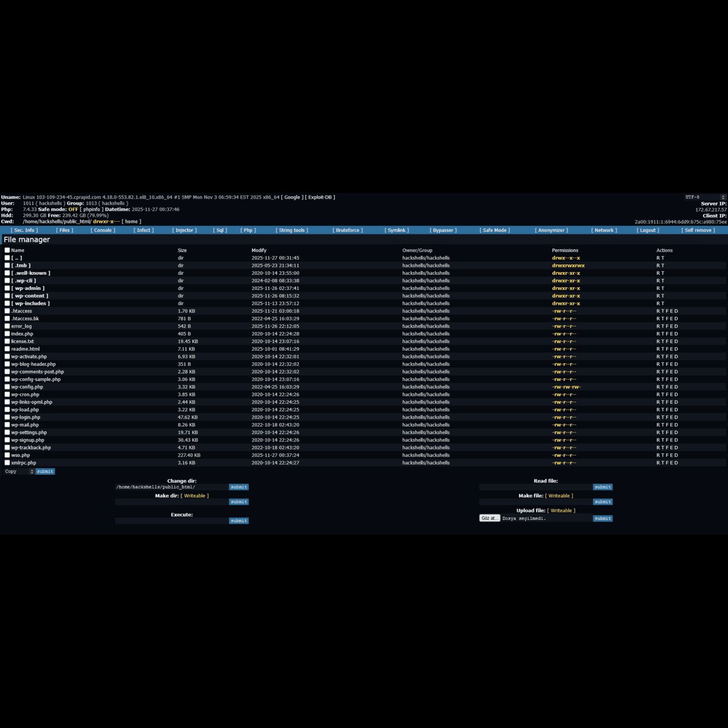728x728 pixels.
Task: Check the wp-config.php row checkbox
Action: coord(6,387)
